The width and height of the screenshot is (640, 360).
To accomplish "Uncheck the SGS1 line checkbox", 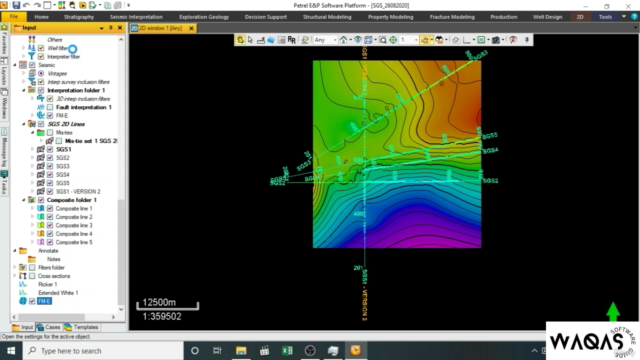I will [50, 149].
